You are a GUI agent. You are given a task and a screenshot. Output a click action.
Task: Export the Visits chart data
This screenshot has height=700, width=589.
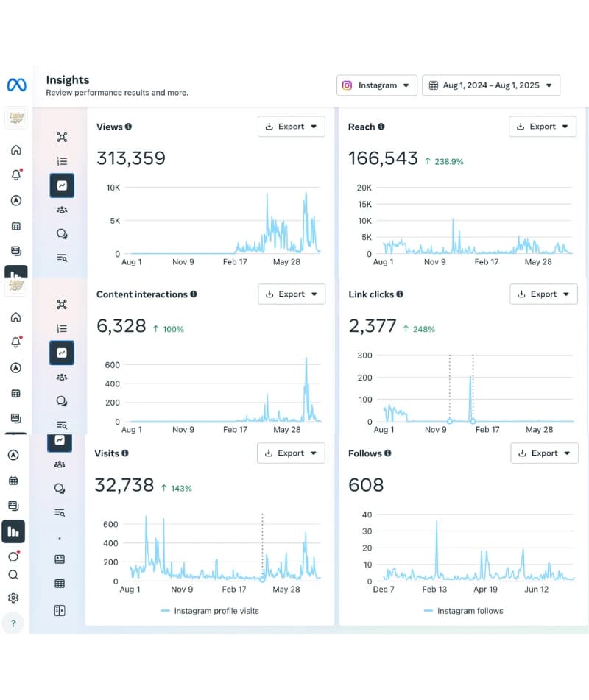click(x=291, y=453)
